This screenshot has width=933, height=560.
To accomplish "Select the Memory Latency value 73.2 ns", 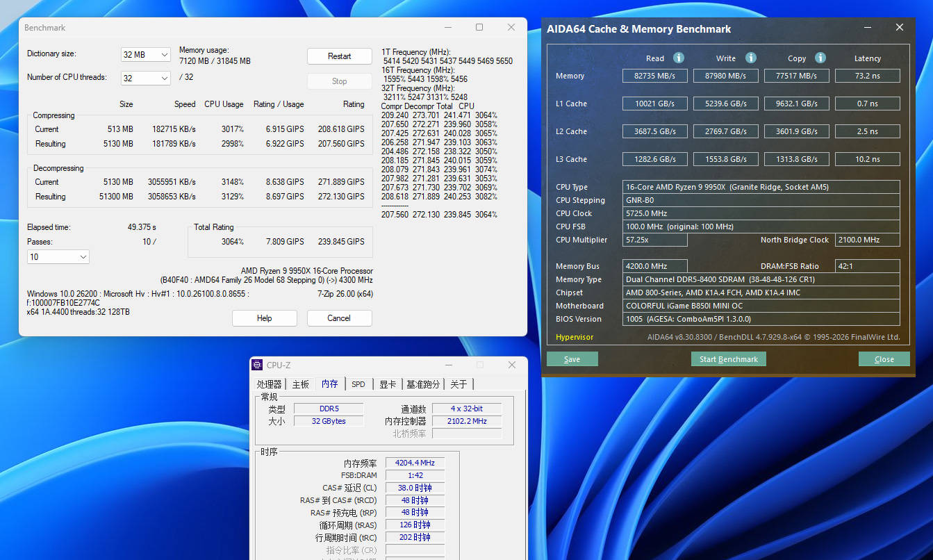I will pyautogui.click(x=868, y=76).
